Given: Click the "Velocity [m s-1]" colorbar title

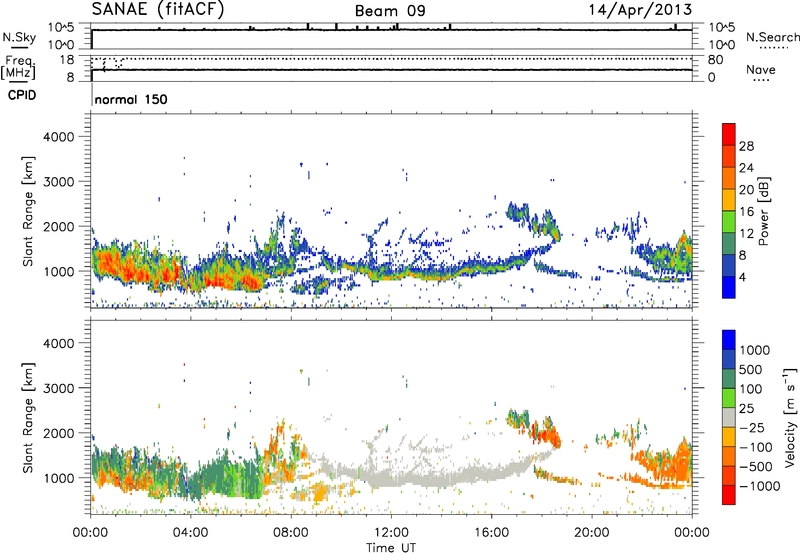Looking at the screenshot, I should [790, 417].
